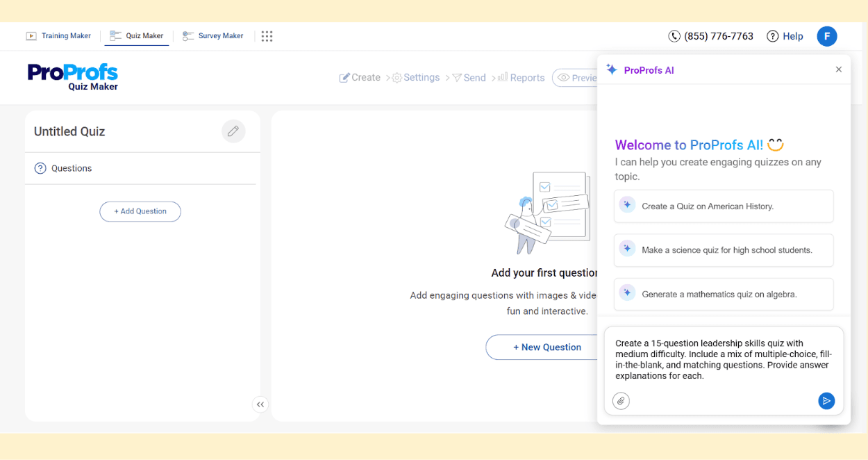Click the paperclip attachment icon in AI chat
This screenshot has height=460, width=868.
[x=621, y=401]
